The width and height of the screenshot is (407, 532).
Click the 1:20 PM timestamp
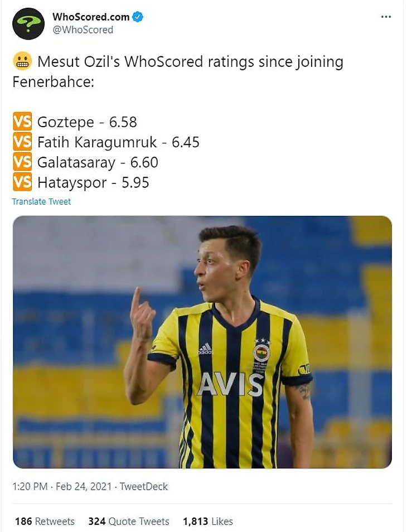point(30,486)
